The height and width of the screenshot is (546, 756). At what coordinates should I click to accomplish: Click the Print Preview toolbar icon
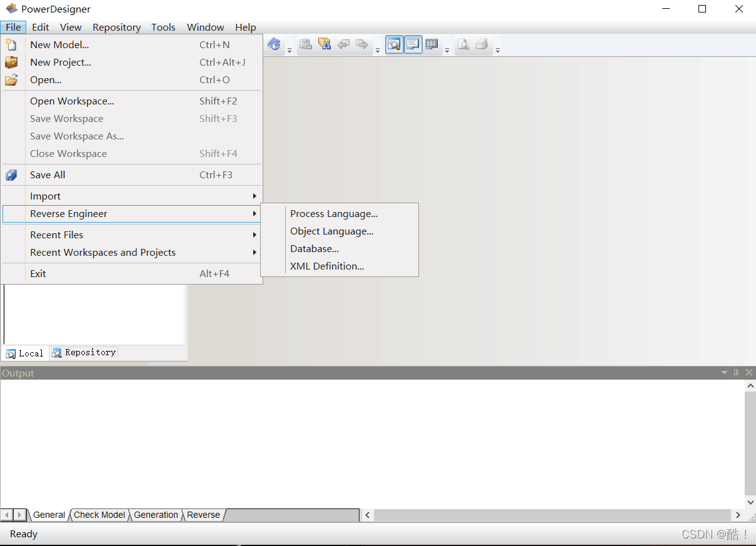pos(463,44)
